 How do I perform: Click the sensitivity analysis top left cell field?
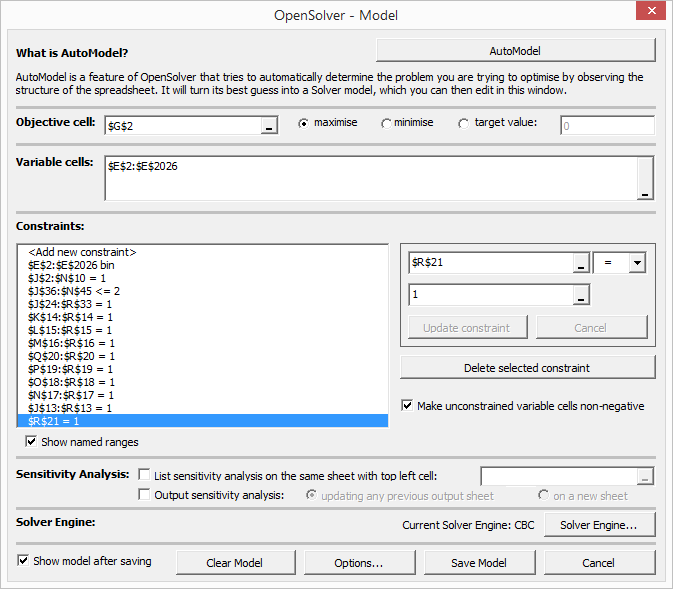click(559, 476)
